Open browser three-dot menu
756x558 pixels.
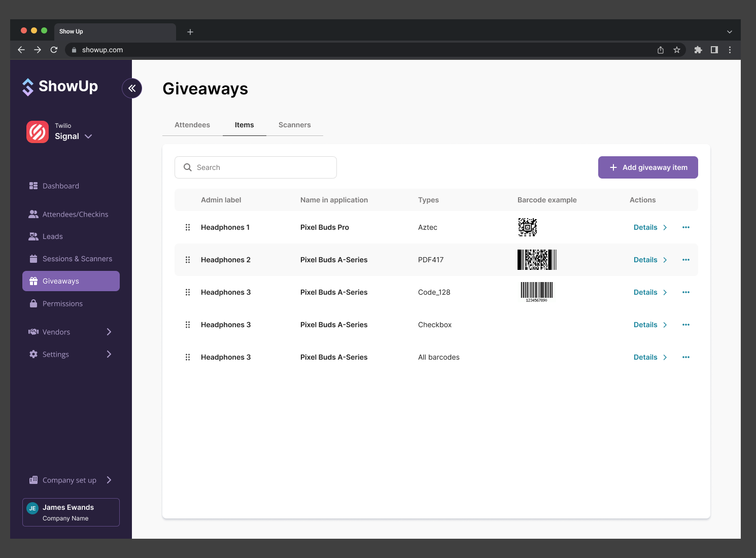[730, 50]
